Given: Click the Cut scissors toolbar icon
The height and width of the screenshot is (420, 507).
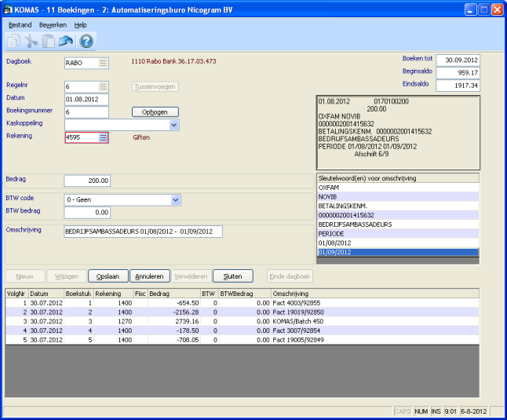Looking at the screenshot, I should coord(31,41).
